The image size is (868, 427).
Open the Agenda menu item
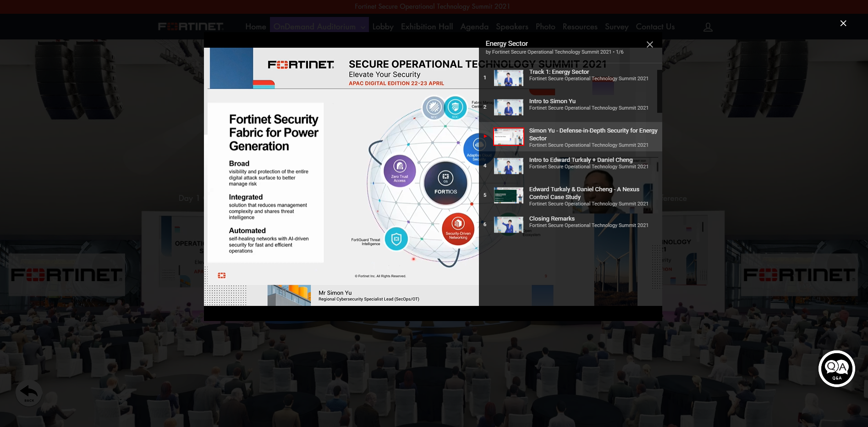coord(474,27)
